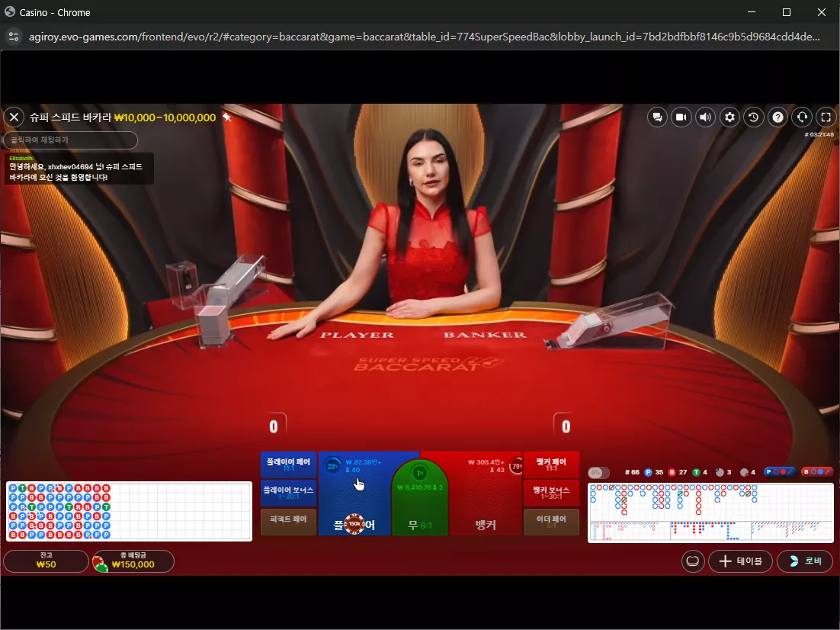Bet on 이더 페어 5:1
This screenshot has width=840, height=630.
tap(550, 522)
